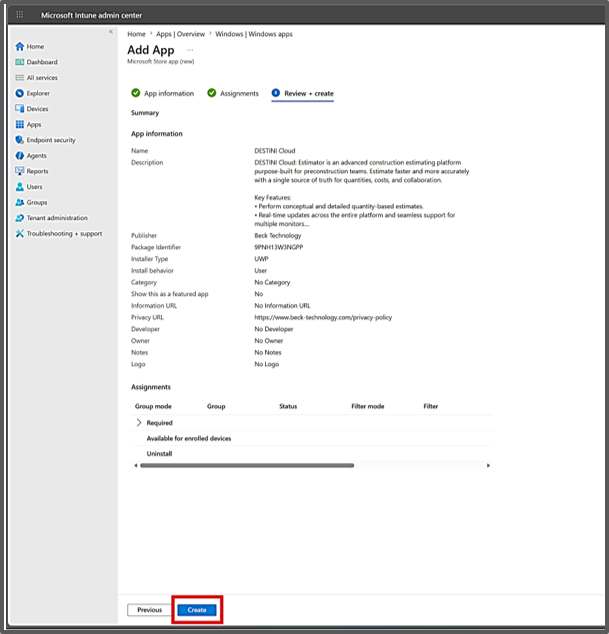
Task: Click the green check on Assignments
Action: coord(211,93)
